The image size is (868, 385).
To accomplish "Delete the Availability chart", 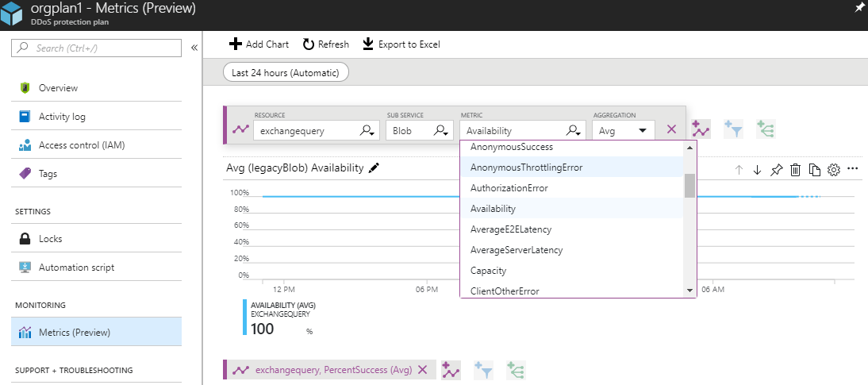I will point(796,170).
